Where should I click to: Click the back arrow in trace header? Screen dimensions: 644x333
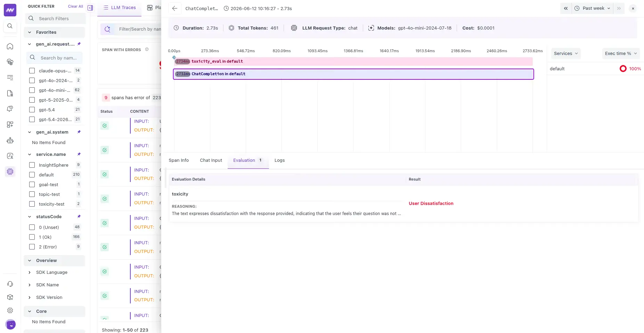point(175,8)
